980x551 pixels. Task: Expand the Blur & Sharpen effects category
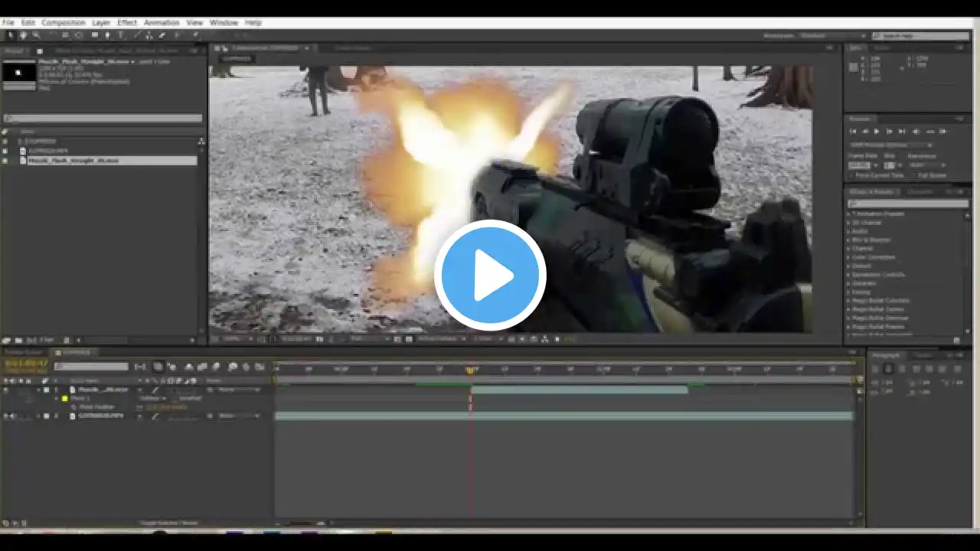pyautogui.click(x=871, y=240)
